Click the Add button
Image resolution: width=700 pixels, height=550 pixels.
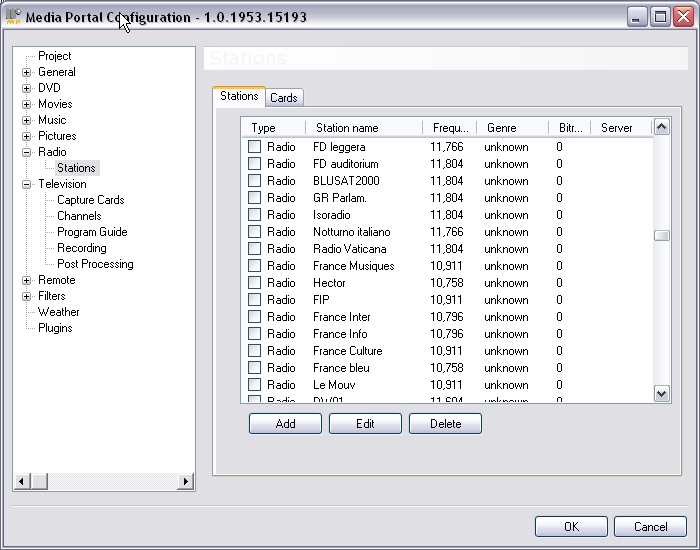click(x=285, y=423)
